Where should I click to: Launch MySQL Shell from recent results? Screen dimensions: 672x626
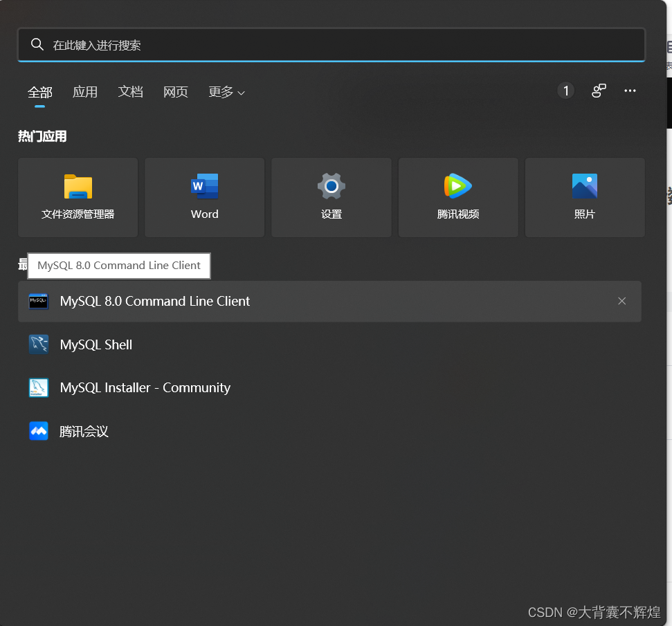(96, 344)
